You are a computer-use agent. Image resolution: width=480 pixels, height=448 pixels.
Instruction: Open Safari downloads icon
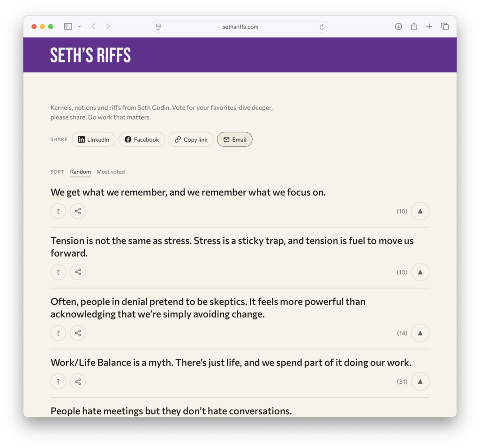coord(398,27)
